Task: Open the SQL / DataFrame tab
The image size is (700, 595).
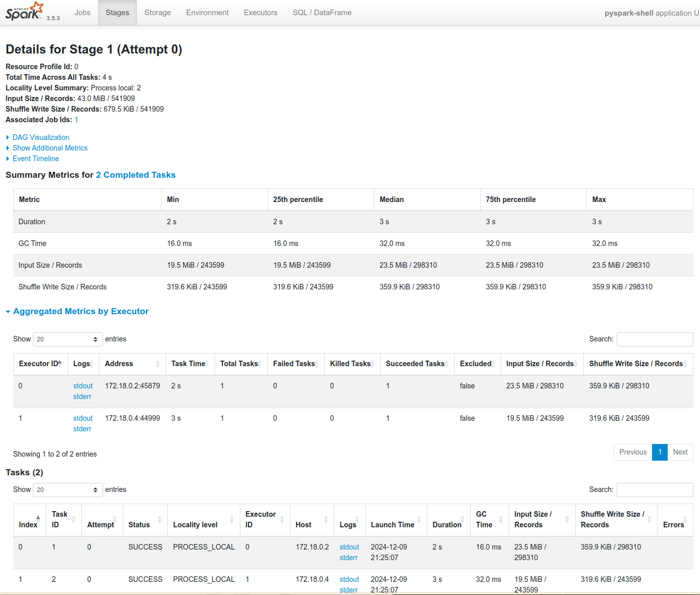Action: point(322,13)
